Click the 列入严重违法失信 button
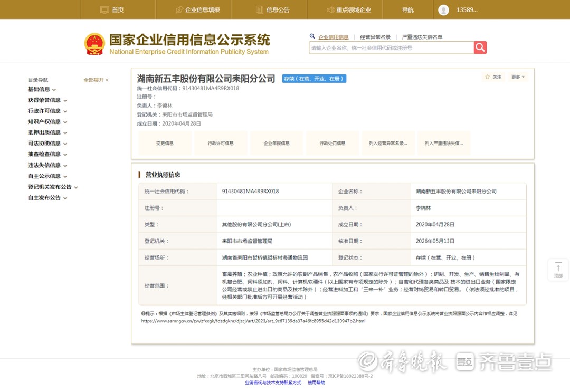The height and width of the screenshot is (392, 570). [444, 143]
